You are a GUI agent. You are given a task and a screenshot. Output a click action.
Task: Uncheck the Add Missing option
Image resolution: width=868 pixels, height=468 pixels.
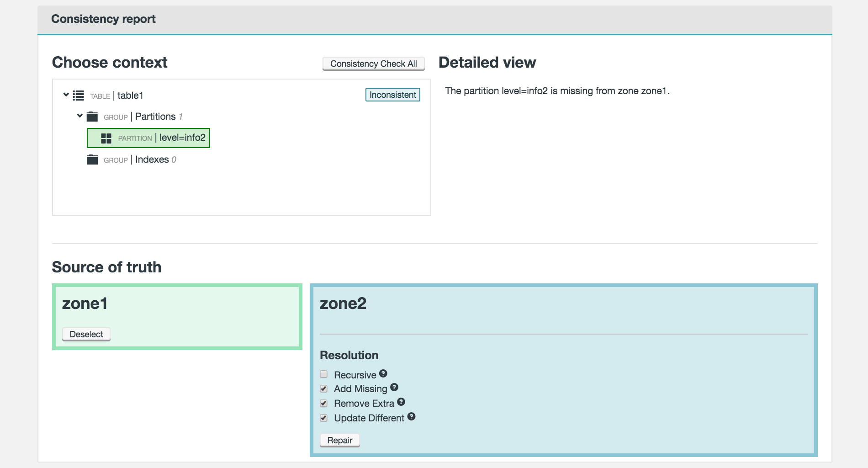pyautogui.click(x=324, y=389)
